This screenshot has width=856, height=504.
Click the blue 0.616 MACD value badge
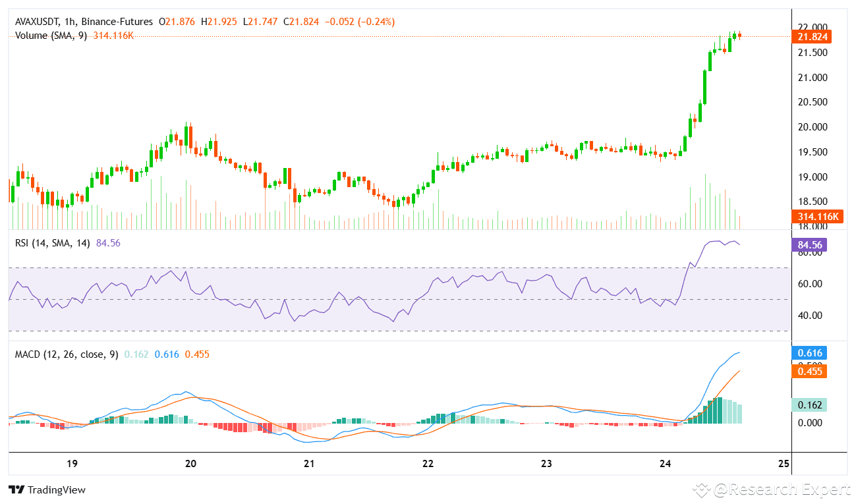pos(811,353)
